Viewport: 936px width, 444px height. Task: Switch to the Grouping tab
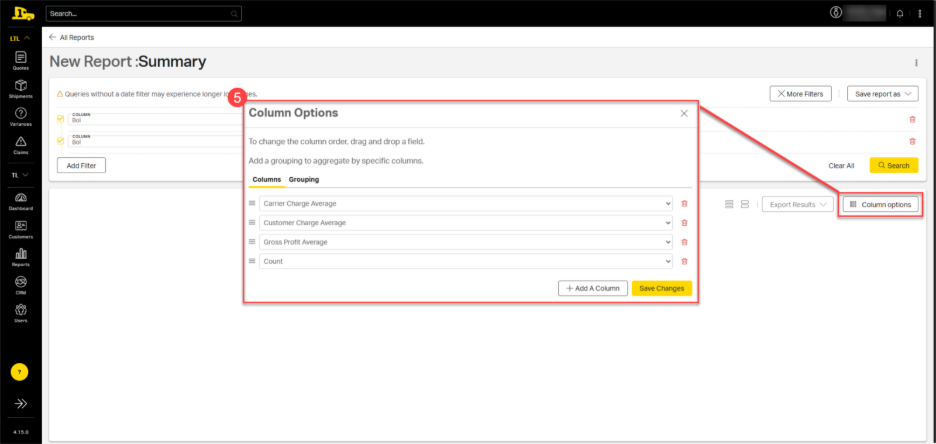pos(304,180)
